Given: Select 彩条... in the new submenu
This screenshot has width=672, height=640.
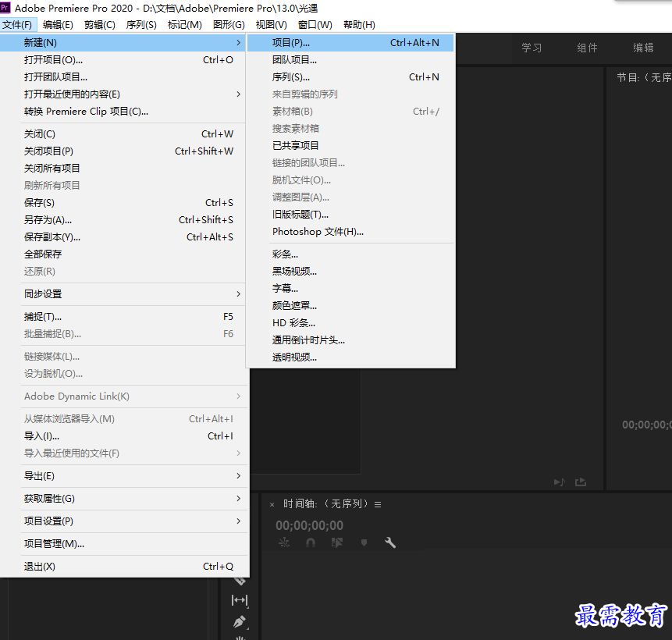Looking at the screenshot, I should tap(350, 254).
